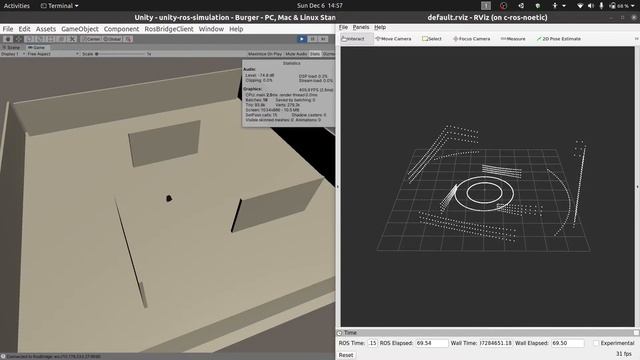This screenshot has width=640, height=360.
Task: Expand the RViz left side panel handle
Action: 338,187
